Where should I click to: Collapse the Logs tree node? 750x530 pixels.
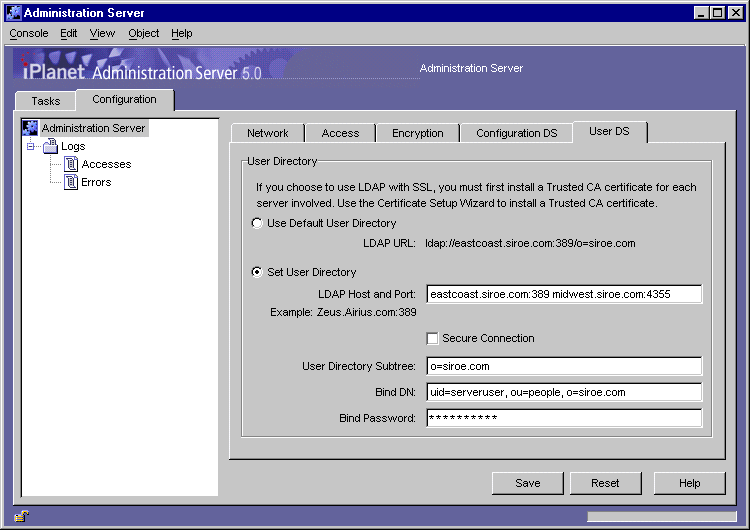[x=31, y=146]
